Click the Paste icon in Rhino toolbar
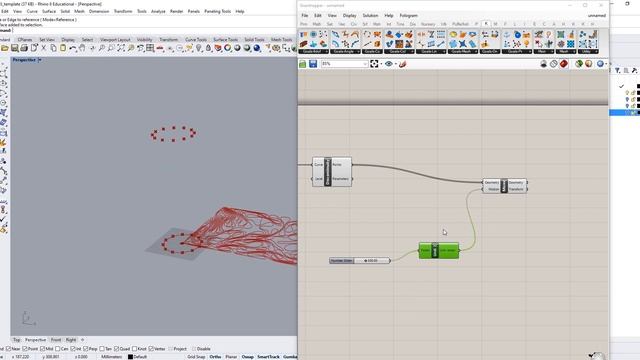Screen dimensions: 640x360 pyautogui.click(x=63, y=48)
